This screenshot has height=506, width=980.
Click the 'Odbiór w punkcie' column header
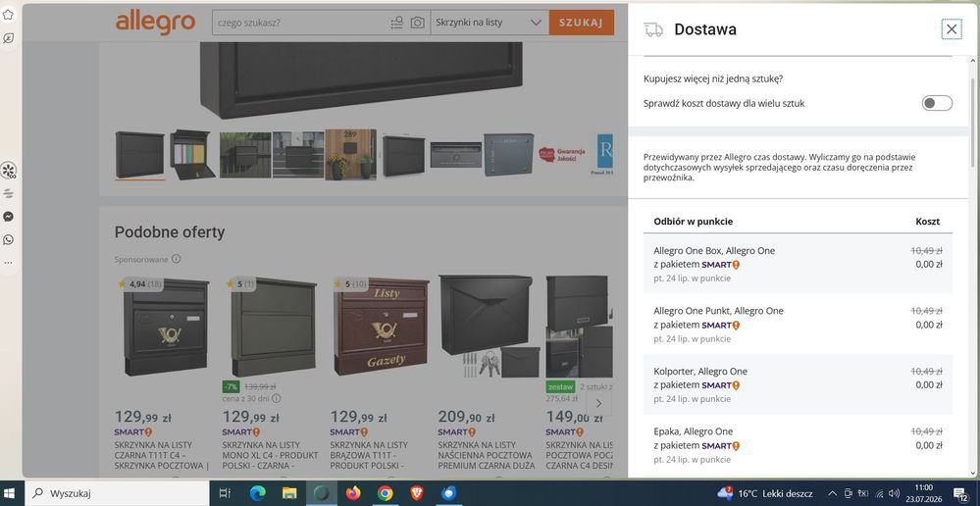[x=694, y=222]
